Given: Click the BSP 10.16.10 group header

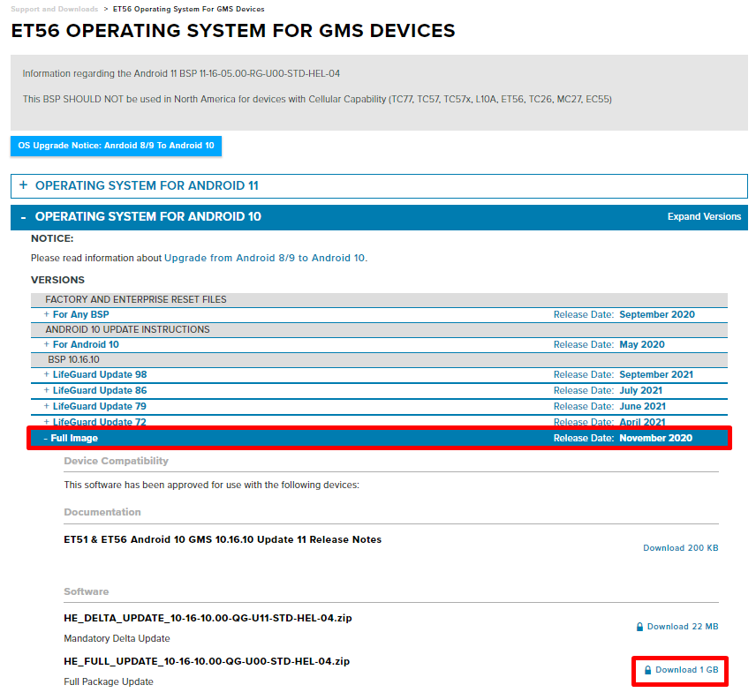Looking at the screenshot, I should click(379, 360).
